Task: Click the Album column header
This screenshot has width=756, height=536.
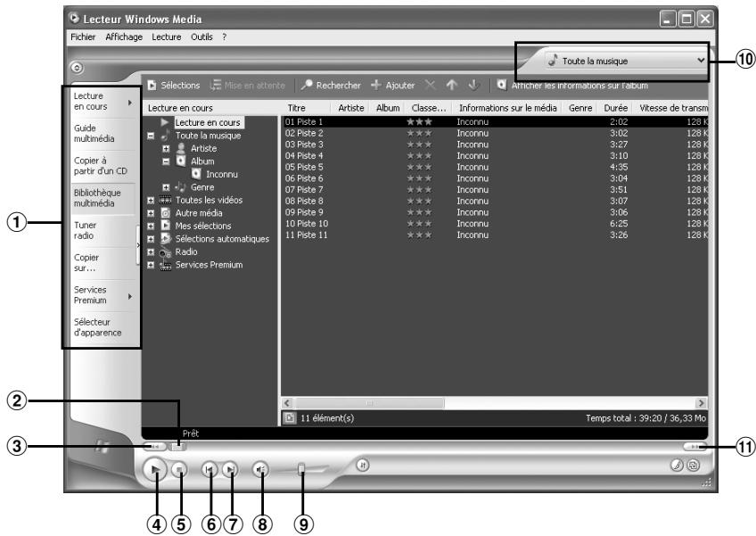Action: [388, 108]
